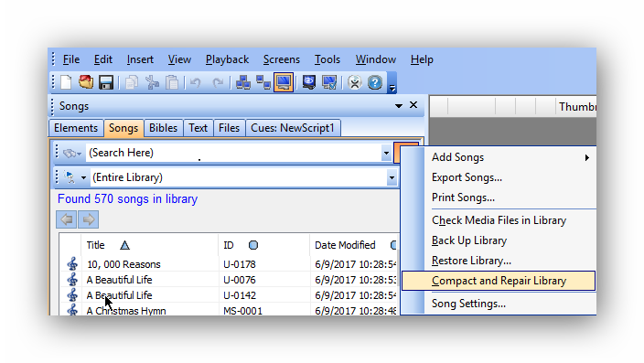Click the New document toolbar icon
Screen dimensions: 644x363
[66, 82]
